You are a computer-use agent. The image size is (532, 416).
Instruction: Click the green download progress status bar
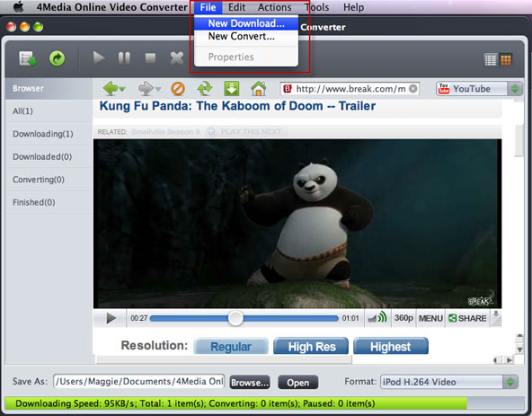coord(236,403)
